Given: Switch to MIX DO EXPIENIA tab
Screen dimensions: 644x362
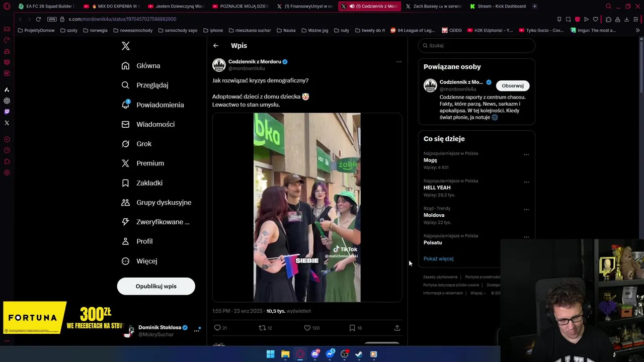Looking at the screenshot, I should coord(112,7).
